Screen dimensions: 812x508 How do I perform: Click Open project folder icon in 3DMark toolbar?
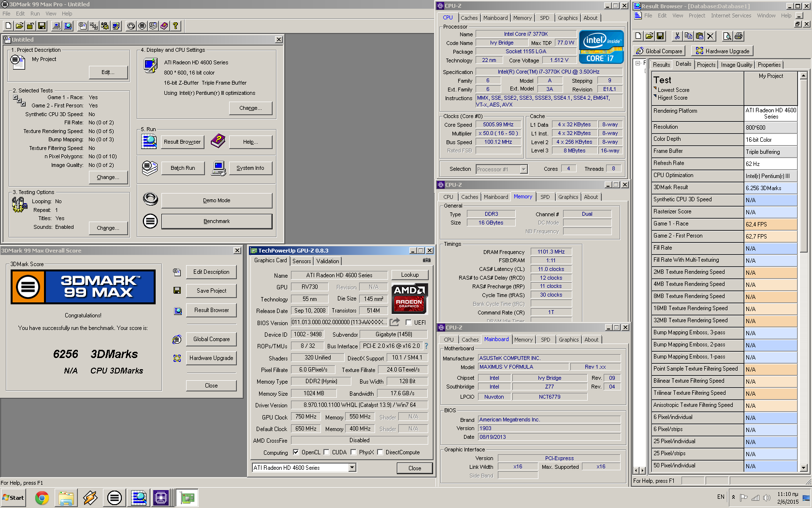(x=20, y=26)
